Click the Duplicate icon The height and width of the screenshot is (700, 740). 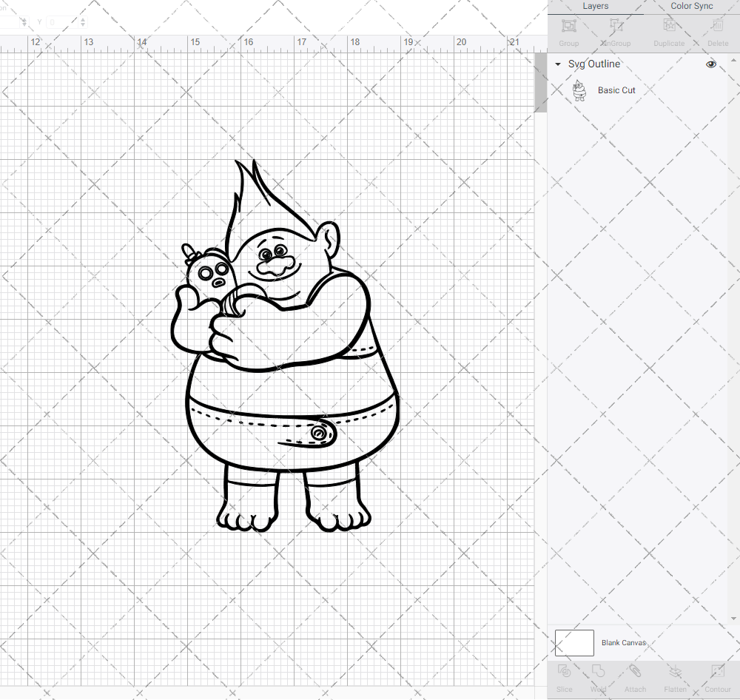pos(668,30)
